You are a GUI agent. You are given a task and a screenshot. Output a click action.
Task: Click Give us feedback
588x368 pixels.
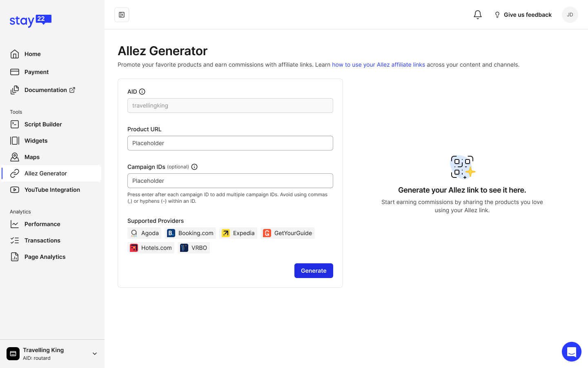pos(523,15)
